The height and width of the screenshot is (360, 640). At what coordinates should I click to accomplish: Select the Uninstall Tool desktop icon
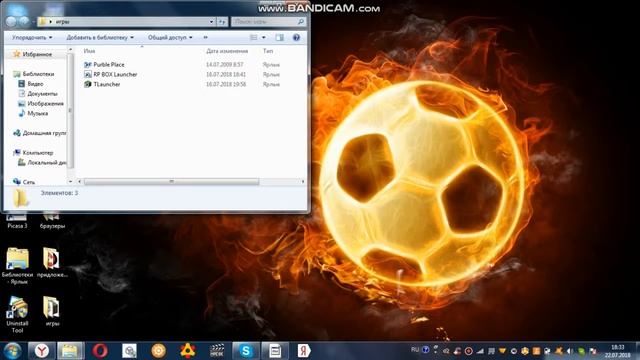tap(17, 315)
